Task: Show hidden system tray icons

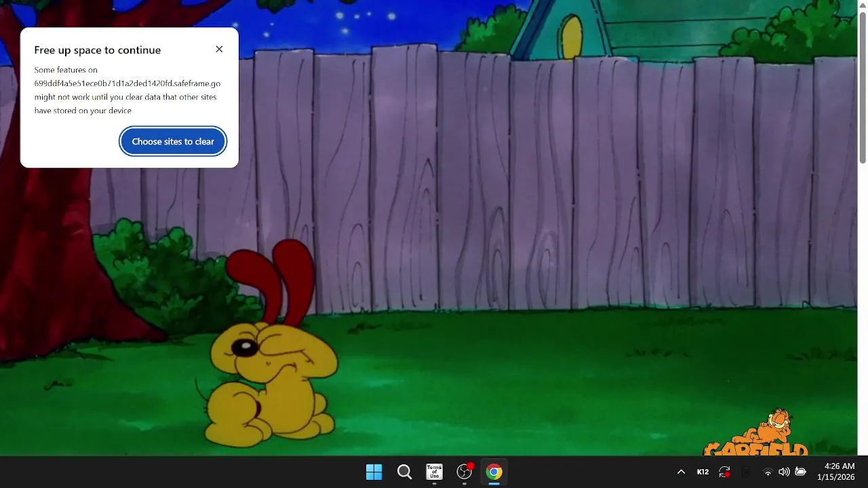Action: [681, 472]
